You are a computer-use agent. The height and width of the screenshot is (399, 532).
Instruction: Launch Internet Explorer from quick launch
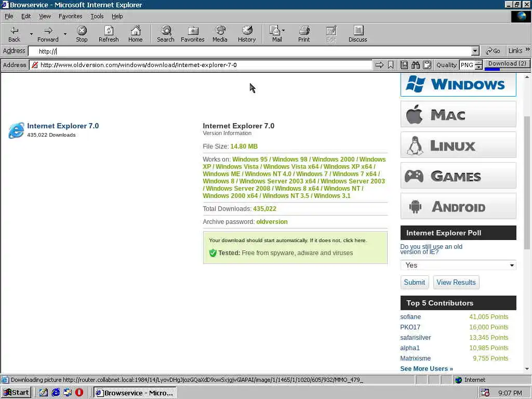tap(56, 393)
